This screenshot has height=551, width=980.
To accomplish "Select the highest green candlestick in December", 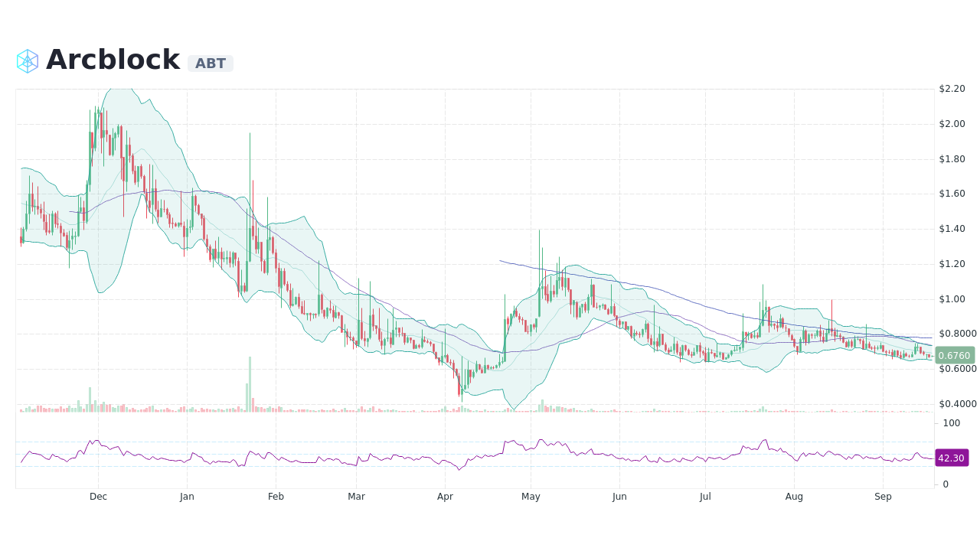I will coord(93,119).
